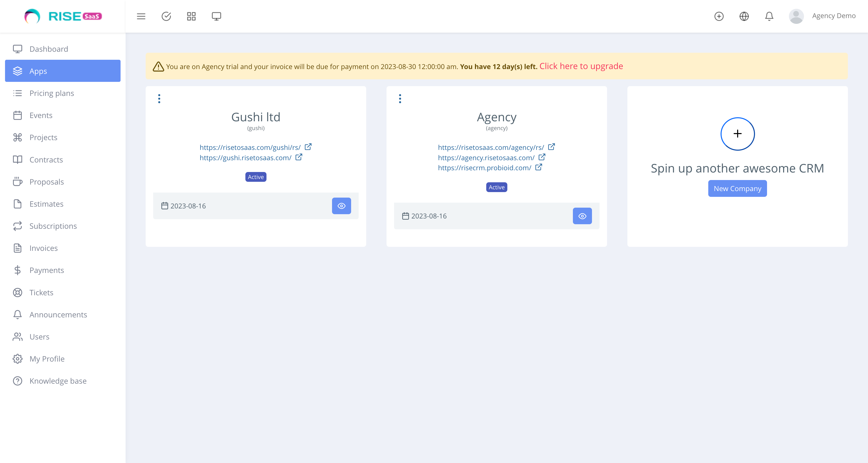Open the Knowledge base menu entry
868x463 pixels.
click(58, 381)
